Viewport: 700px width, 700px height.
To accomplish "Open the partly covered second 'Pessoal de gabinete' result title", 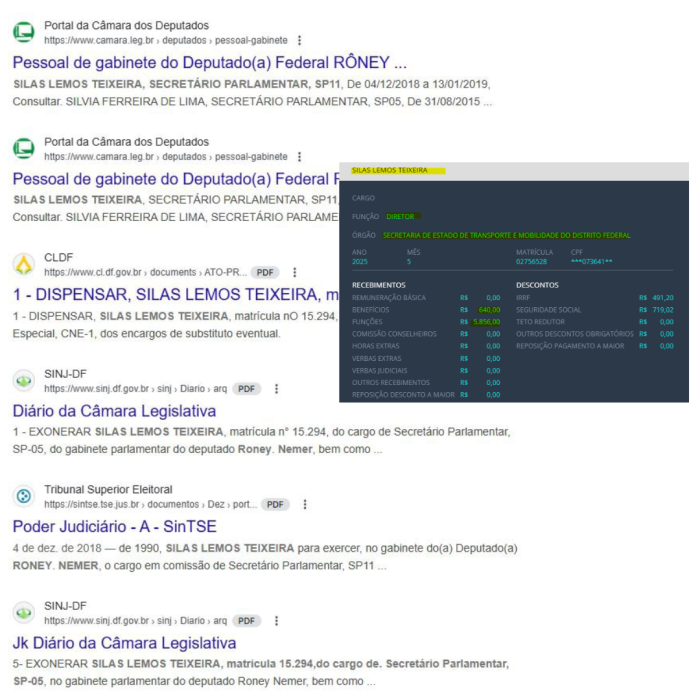I will tap(176, 179).
